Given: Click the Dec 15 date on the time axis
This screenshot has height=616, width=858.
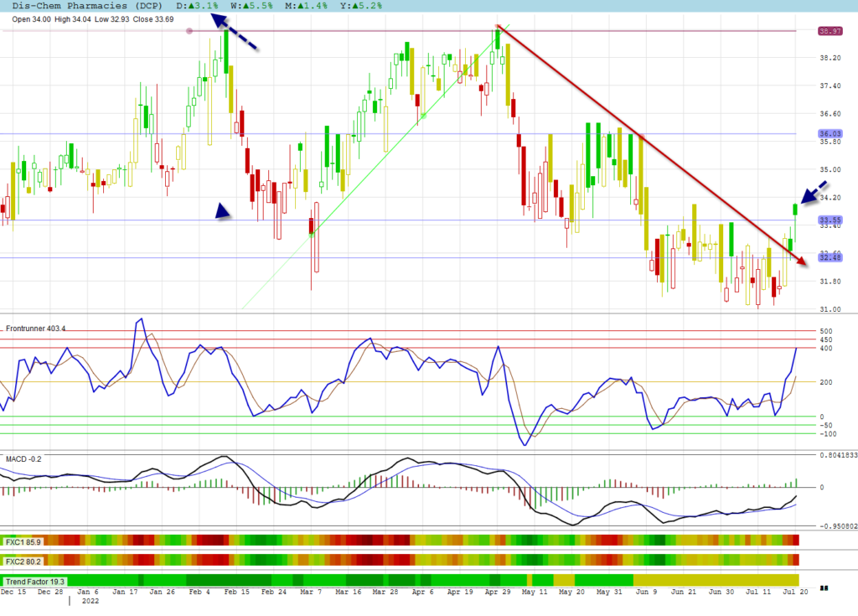Looking at the screenshot, I should click(x=13, y=592).
